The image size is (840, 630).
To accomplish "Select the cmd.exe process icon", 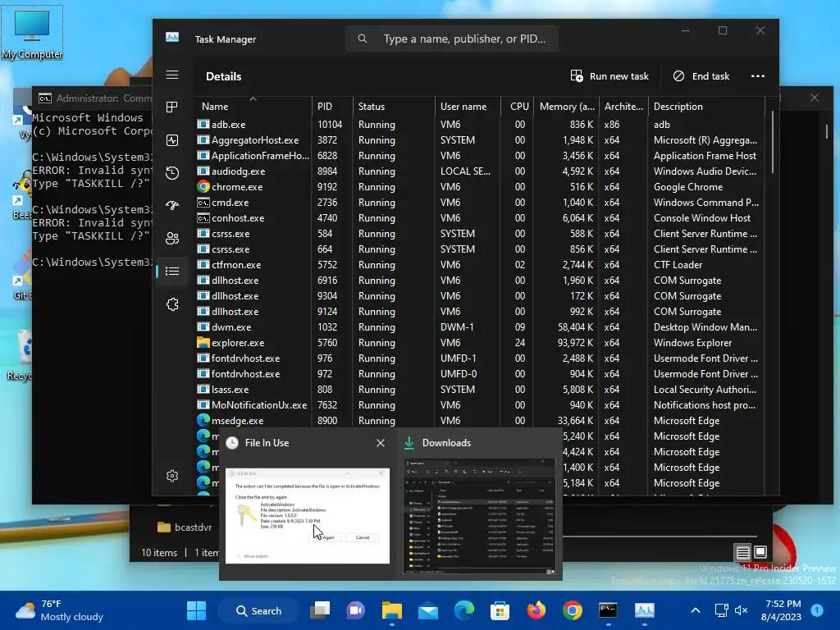I will click(203, 203).
